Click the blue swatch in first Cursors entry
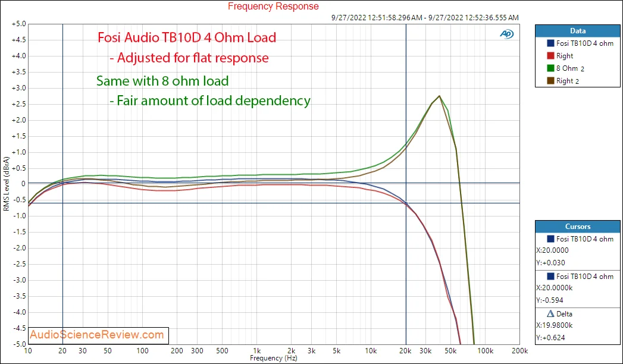This screenshot has width=623, height=364. click(x=550, y=239)
